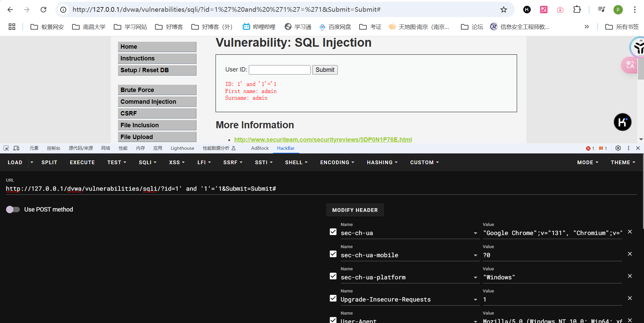Toggle the DevTools device toolbar icon
644x323 pixels.
(x=16, y=148)
